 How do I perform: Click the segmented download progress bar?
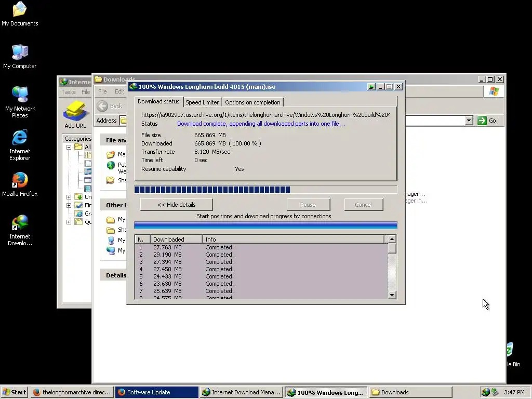tap(265, 189)
